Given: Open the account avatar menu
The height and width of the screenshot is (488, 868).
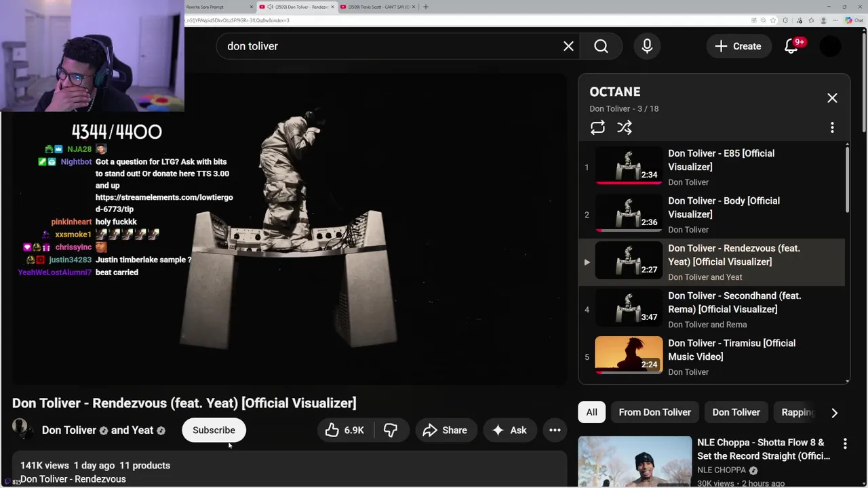Looking at the screenshot, I should [831, 46].
